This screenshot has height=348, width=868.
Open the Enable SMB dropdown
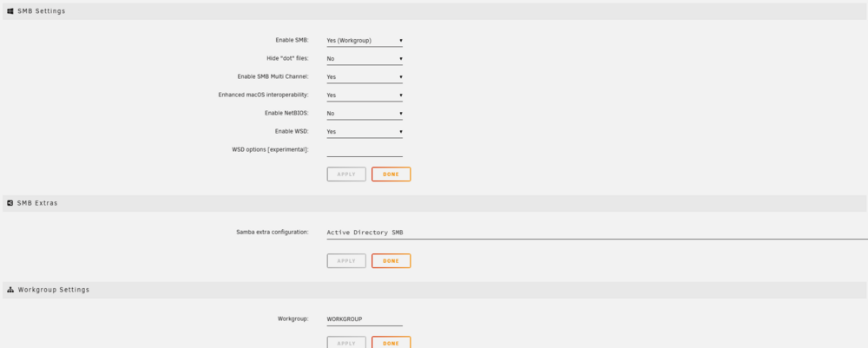click(x=365, y=41)
